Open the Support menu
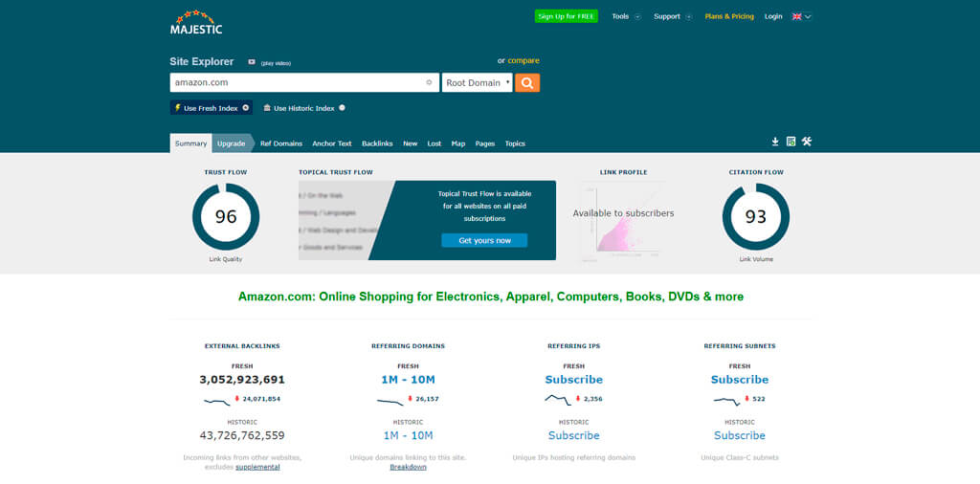Viewport: 980px width, 484px height. click(x=667, y=16)
